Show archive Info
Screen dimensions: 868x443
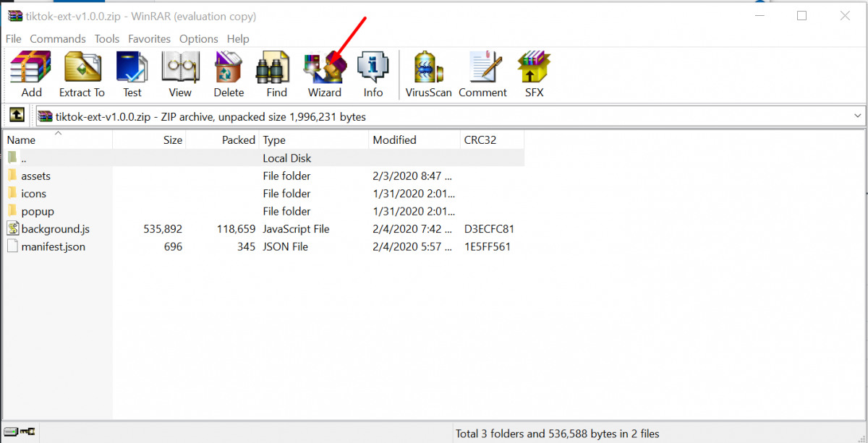click(x=373, y=74)
